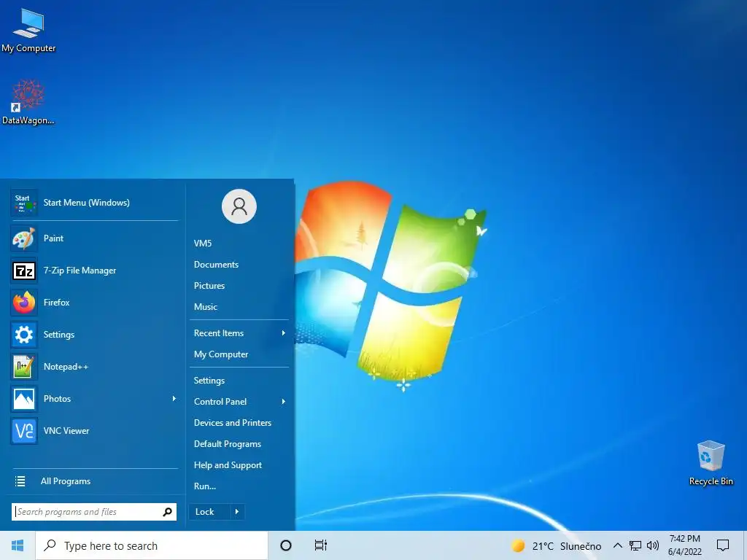Click the Photos app icon

point(24,399)
